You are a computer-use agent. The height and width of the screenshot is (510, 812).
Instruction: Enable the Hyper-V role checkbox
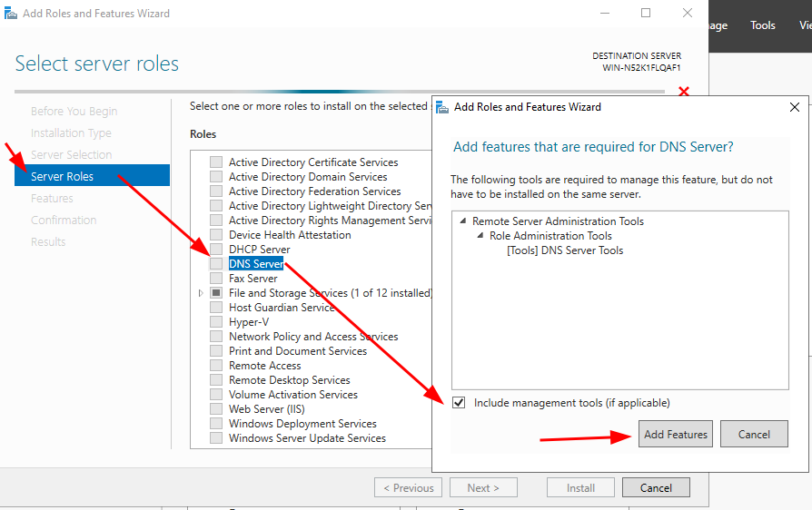(x=216, y=322)
